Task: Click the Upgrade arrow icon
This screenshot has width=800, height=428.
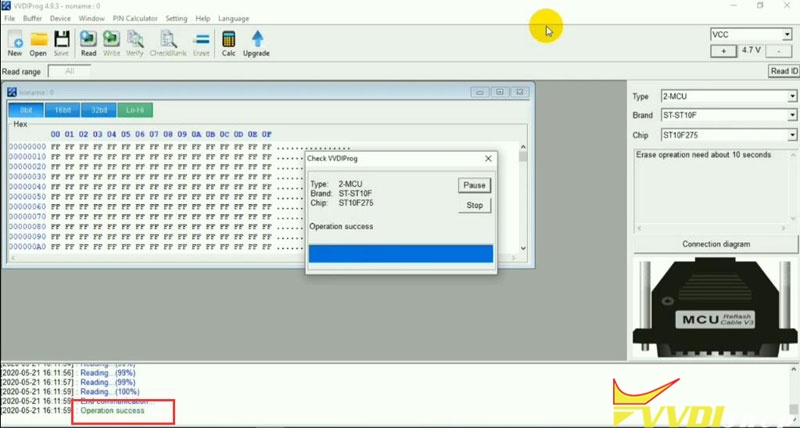Action: [256, 43]
